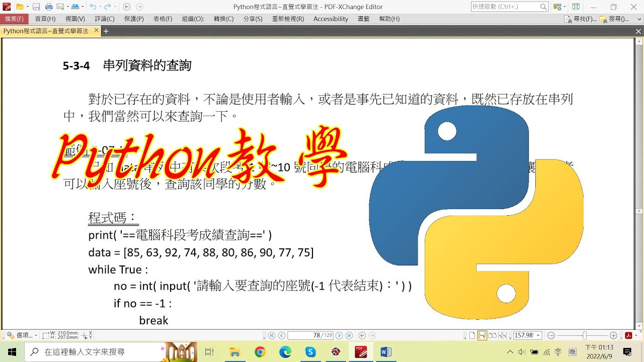Select two pages layout in status bar
The image size is (644, 362).
(493, 335)
